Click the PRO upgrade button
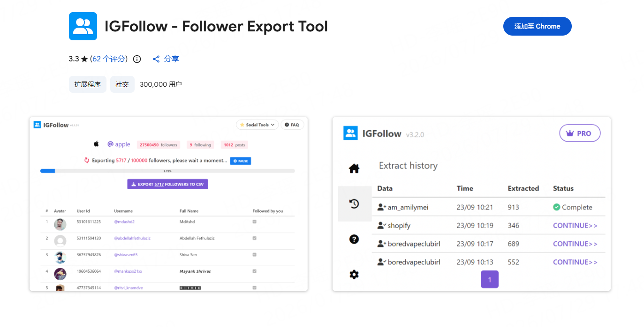 pyautogui.click(x=580, y=134)
